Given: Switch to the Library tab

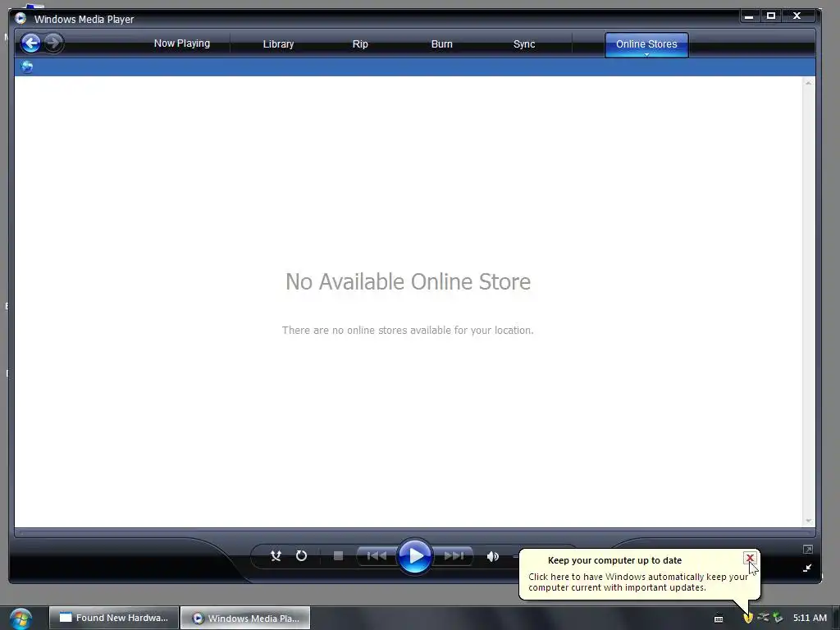Looking at the screenshot, I should (279, 44).
